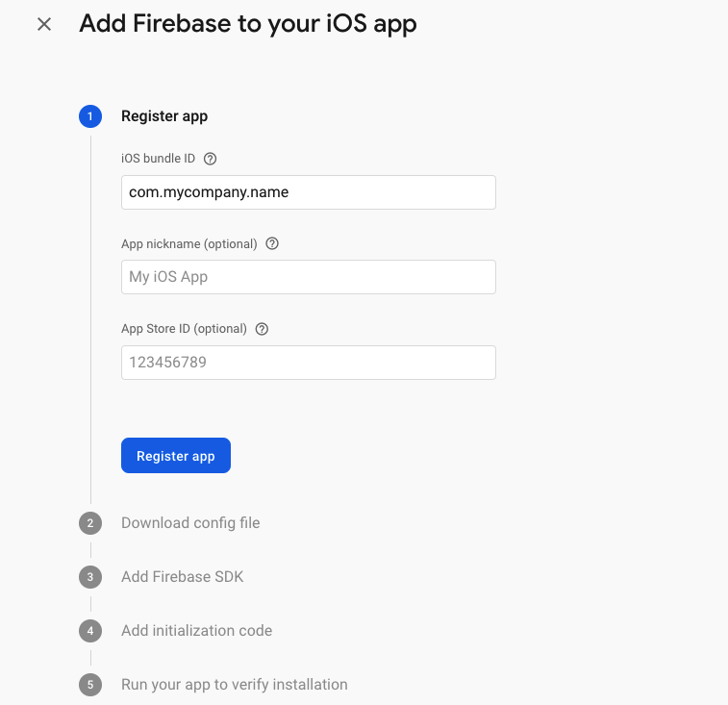
Task: Expand the Add Firebase SDK step
Action: 183,577
